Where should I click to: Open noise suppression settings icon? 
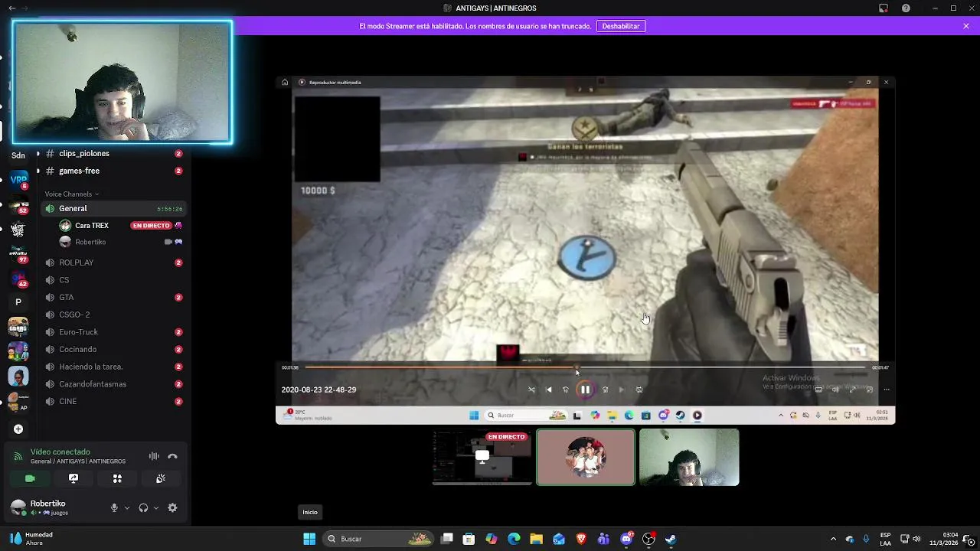pyautogui.click(x=154, y=456)
